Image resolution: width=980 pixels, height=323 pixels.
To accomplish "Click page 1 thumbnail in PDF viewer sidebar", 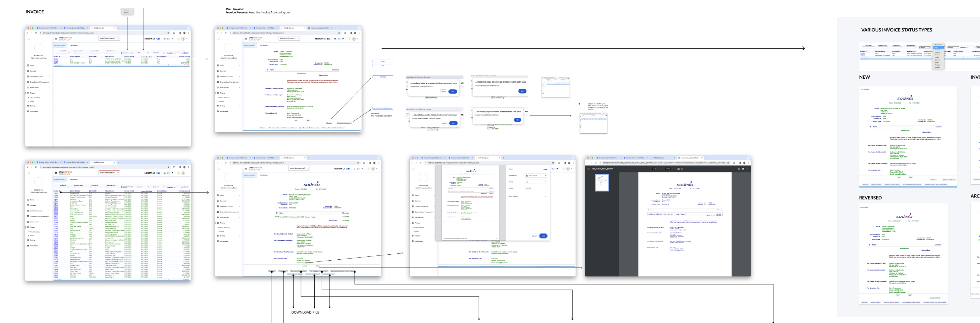I will pos(602,183).
